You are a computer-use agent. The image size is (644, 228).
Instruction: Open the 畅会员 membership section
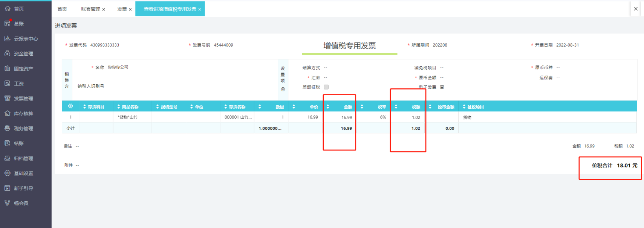click(21, 203)
